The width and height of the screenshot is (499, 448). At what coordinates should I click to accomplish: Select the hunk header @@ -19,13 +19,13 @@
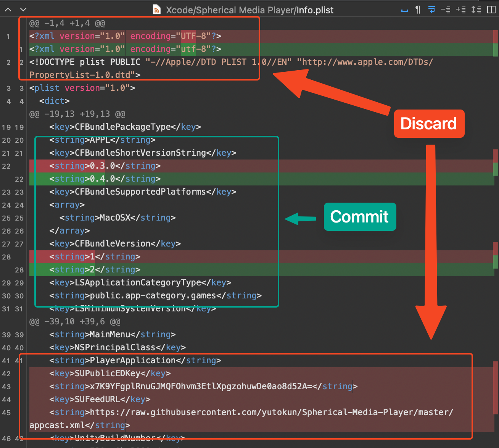[x=77, y=114]
